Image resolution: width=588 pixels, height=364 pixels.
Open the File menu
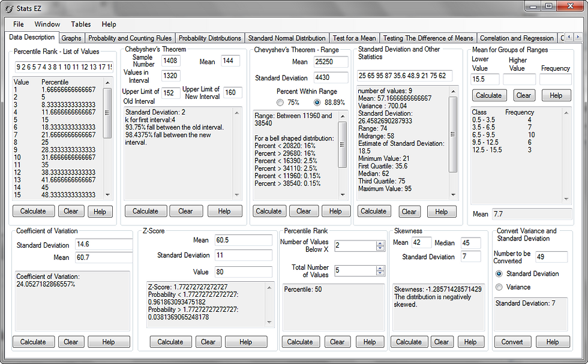pos(19,25)
